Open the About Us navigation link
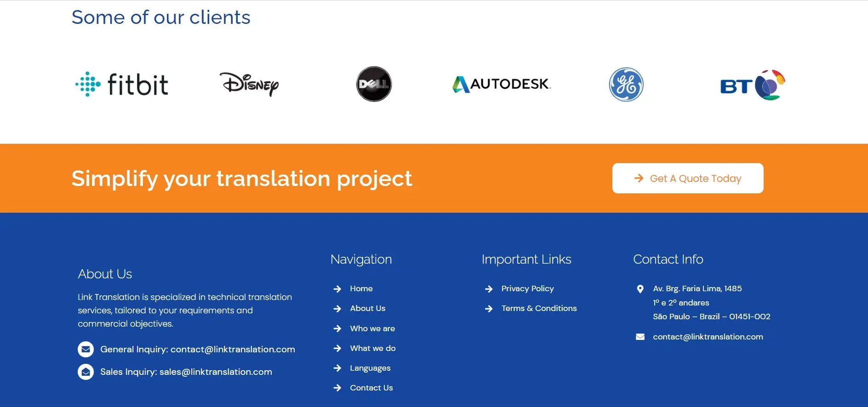This screenshot has width=868, height=407. [367, 309]
